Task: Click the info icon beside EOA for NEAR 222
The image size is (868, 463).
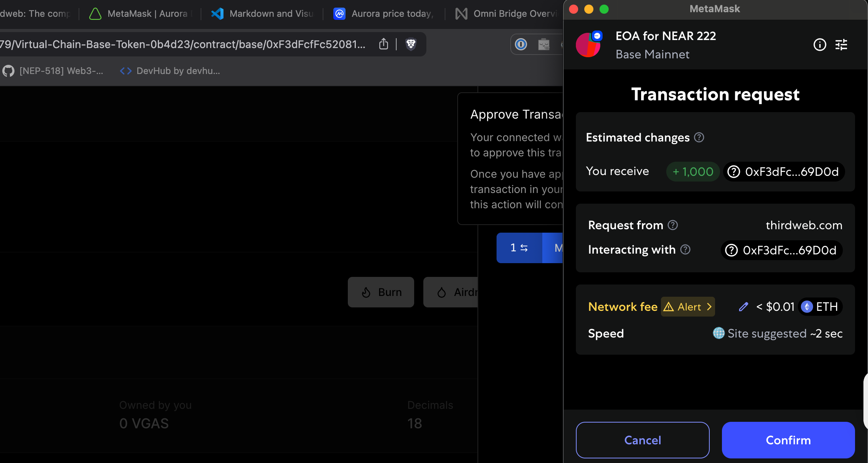Action: pos(820,45)
